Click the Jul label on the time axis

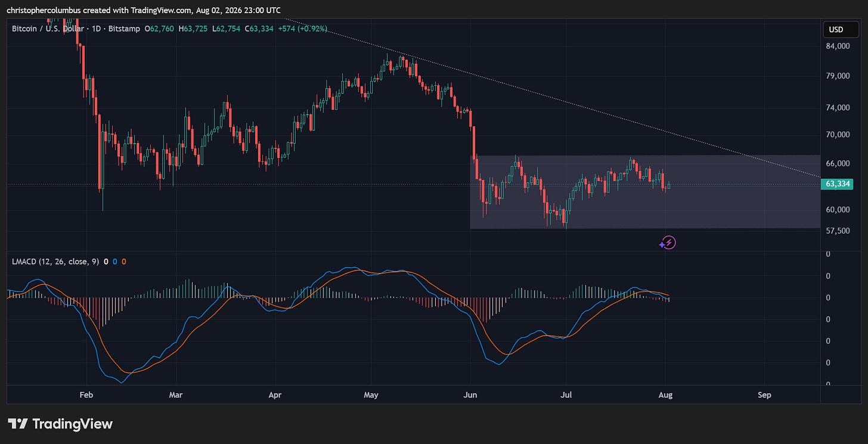567,395
